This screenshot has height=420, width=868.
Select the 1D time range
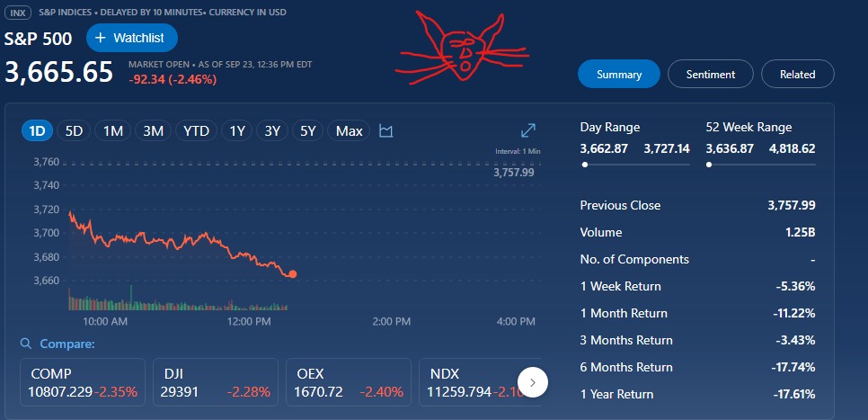pyautogui.click(x=37, y=131)
